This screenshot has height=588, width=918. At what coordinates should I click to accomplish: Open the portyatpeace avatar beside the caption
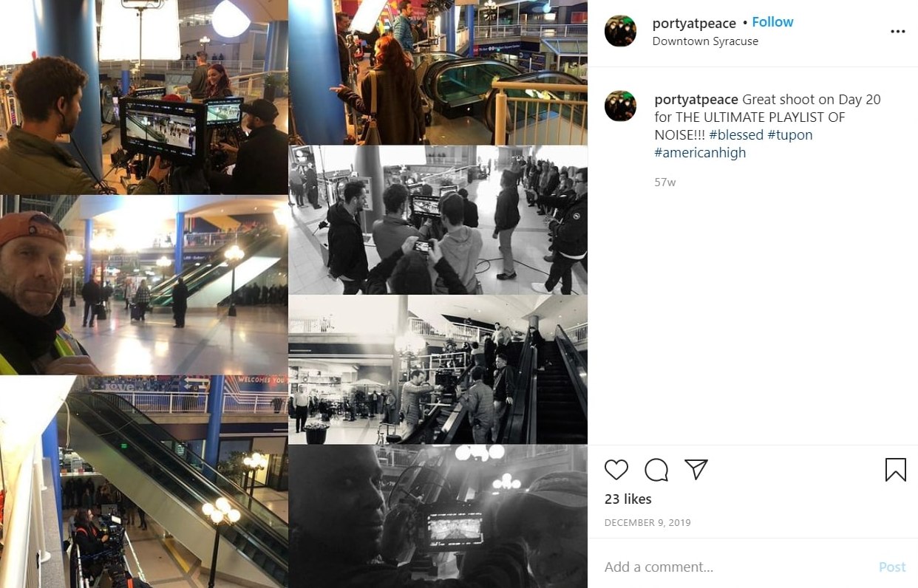(x=620, y=106)
